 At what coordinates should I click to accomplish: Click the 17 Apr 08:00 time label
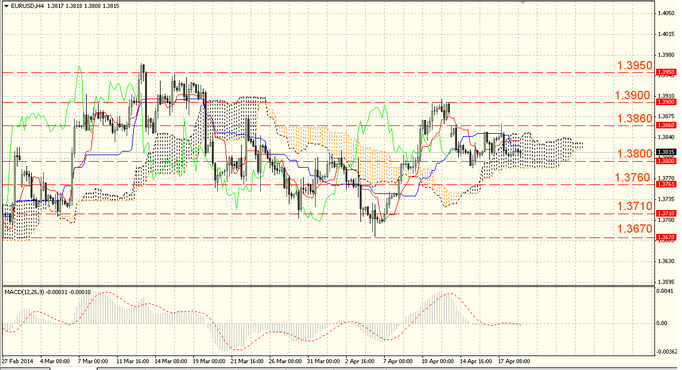click(x=514, y=361)
